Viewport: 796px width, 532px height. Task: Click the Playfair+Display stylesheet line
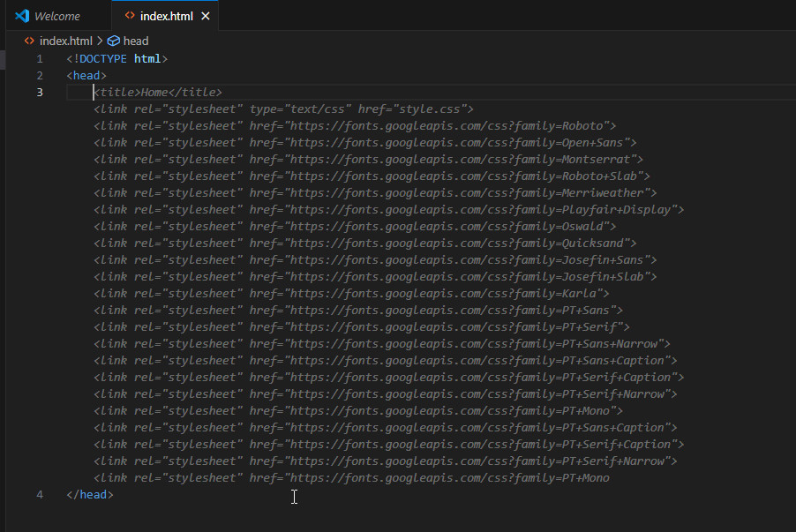388,210
